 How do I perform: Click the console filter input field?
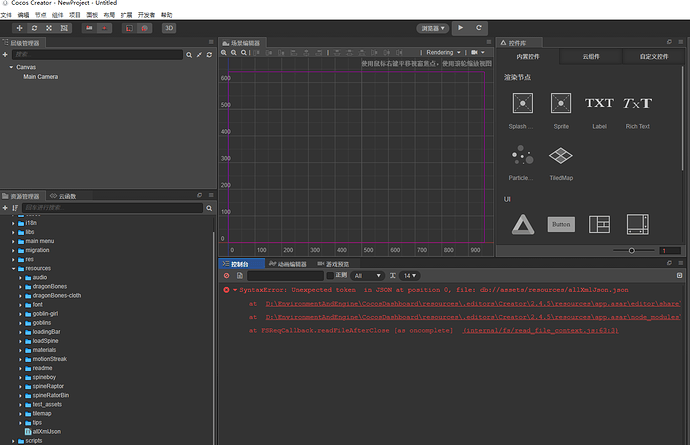coord(285,276)
